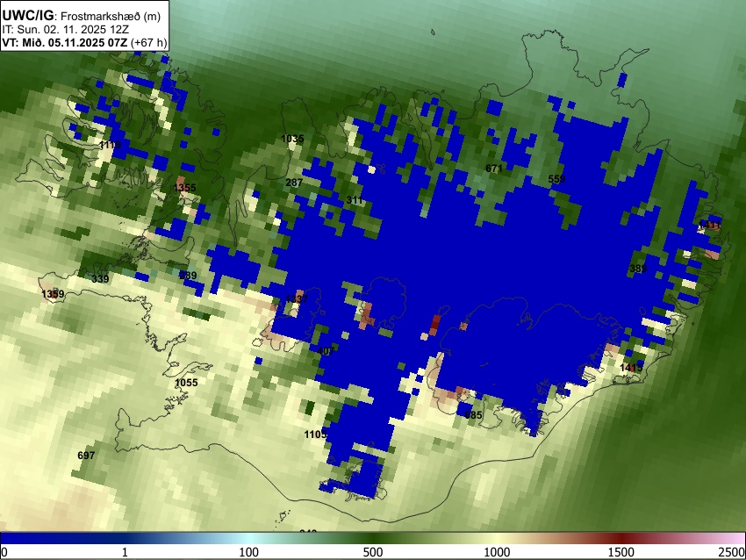This screenshot has height=560, width=746.
Task: Click the 1105 value label on the map
Action: (x=315, y=434)
